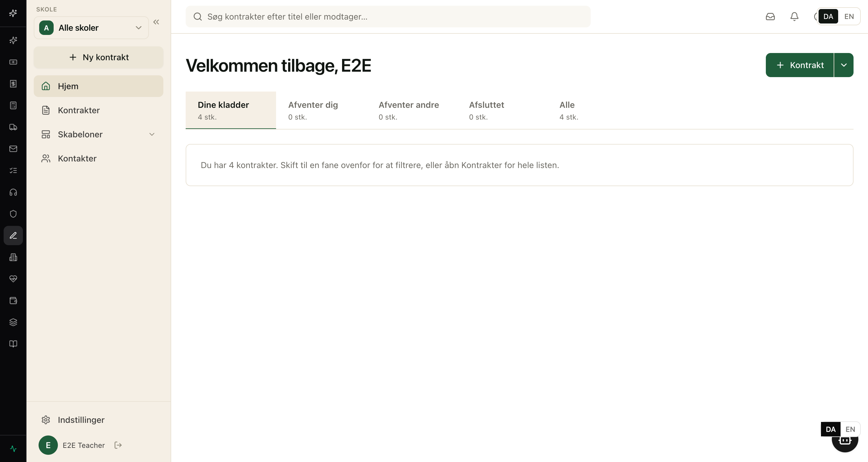Image resolution: width=868 pixels, height=462 pixels.
Task: Open the headphones support icon in rail
Action: (13, 192)
